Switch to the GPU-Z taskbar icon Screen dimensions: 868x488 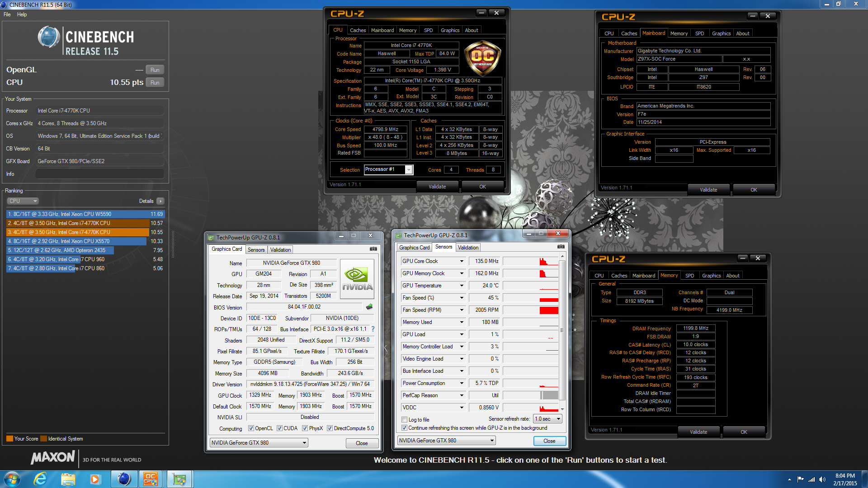(179, 479)
